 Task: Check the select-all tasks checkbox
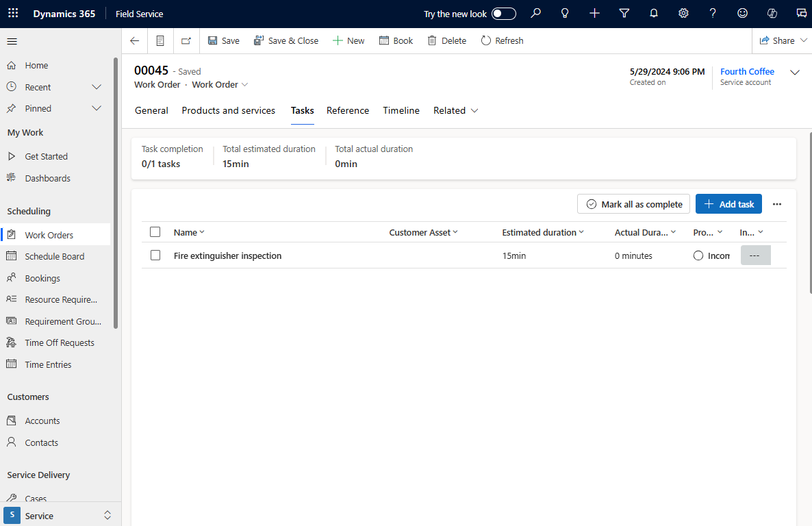(155, 231)
